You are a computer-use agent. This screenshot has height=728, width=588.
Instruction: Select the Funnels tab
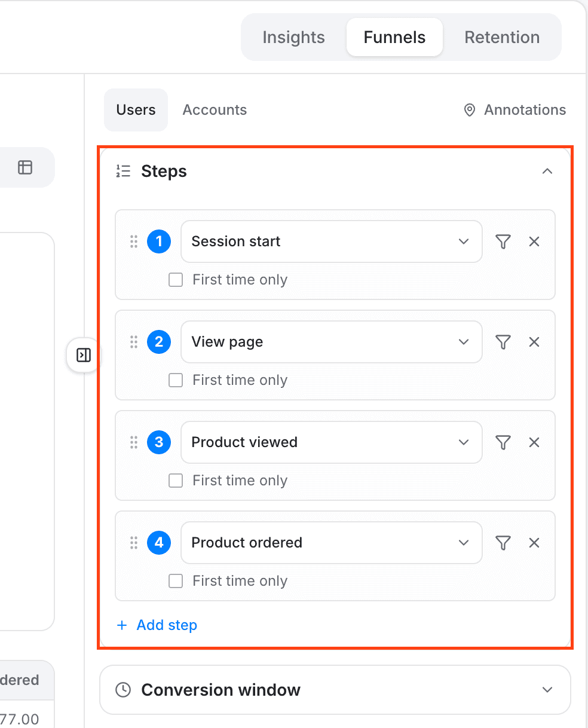click(x=394, y=37)
